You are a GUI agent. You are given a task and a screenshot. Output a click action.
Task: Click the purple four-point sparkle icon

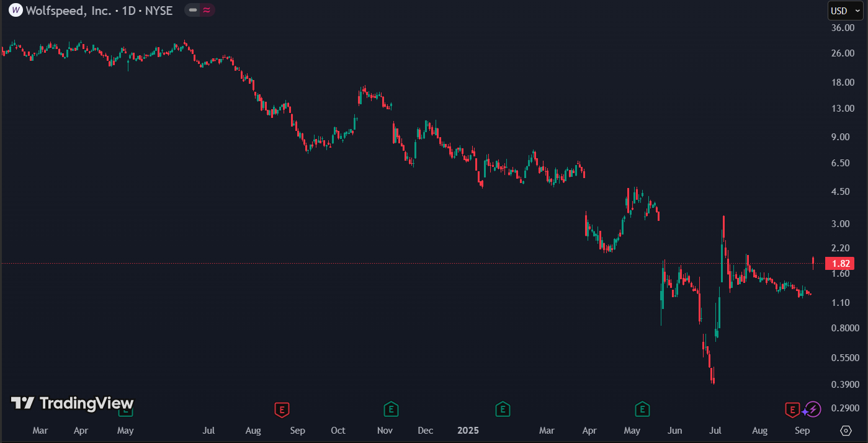804,411
